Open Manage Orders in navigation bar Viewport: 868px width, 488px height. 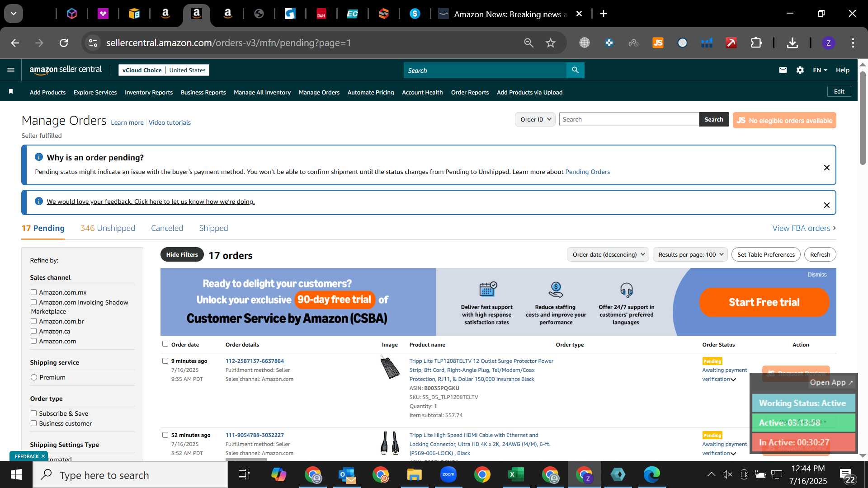(319, 92)
